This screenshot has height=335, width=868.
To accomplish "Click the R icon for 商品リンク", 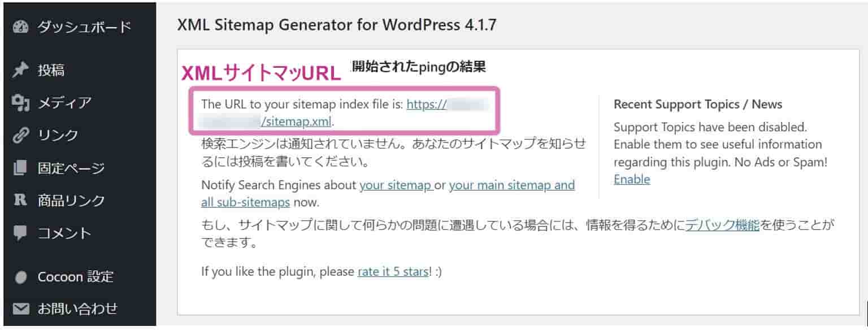I will pyautogui.click(x=20, y=200).
